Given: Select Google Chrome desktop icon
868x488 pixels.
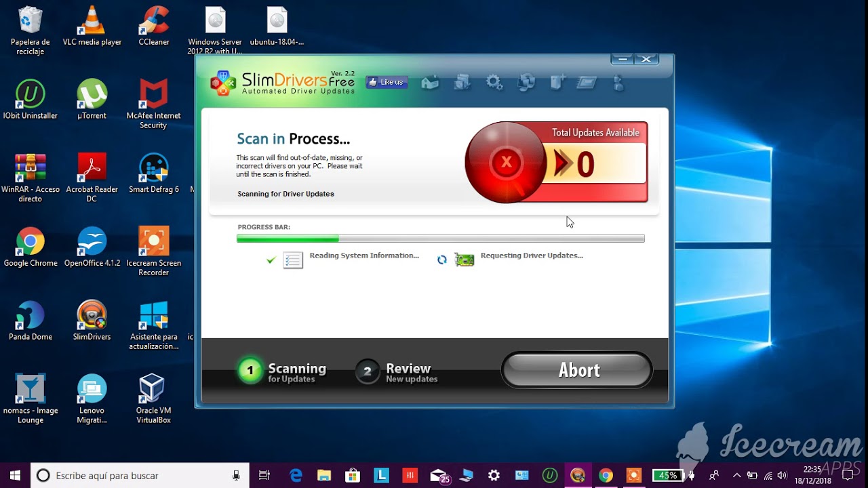Looking at the screenshot, I should click(31, 247).
